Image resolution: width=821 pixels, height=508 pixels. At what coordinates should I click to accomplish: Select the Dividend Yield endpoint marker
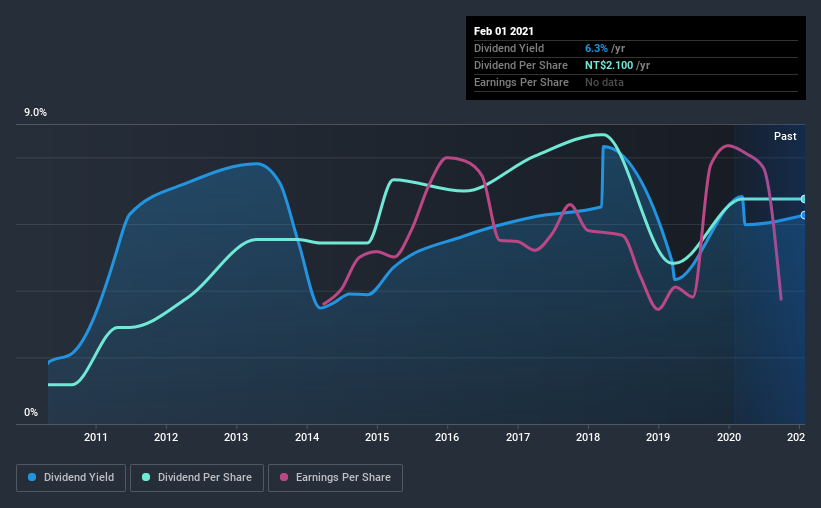click(803, 215)
